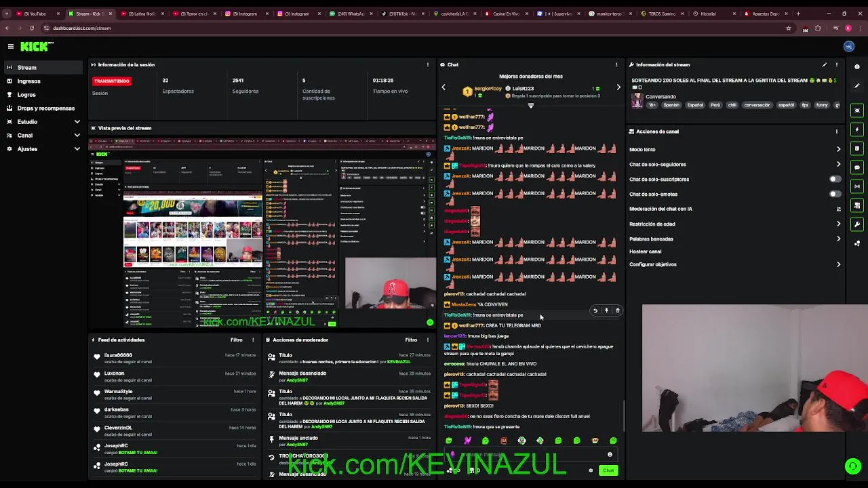Screen dimensions: 868x488
Task: Show next top donors with right arrow
Action: coord(618,87)
